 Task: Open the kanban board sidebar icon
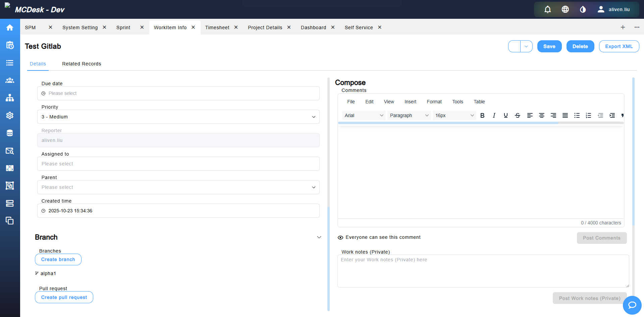coord(10,168)
